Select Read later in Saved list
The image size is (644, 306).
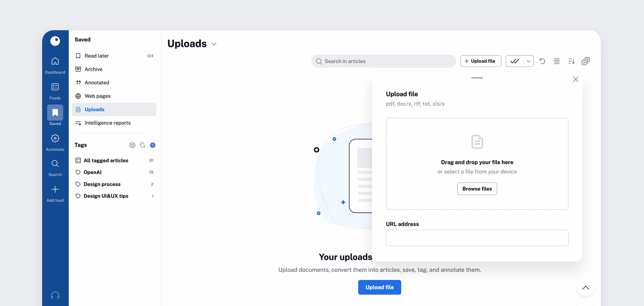coord(97,56)
